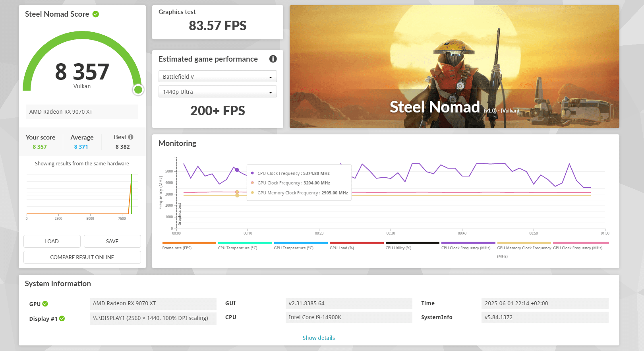The image size is (644, 351).
Task: Click the green validation check beside Steel Nomad Score
Action: point(96,14)
